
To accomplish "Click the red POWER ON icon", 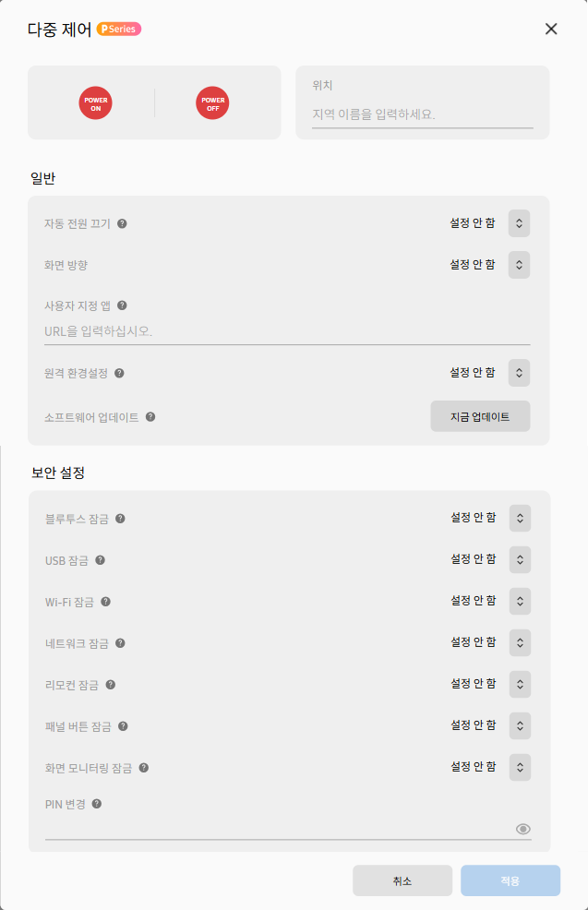I will [96, 103].
